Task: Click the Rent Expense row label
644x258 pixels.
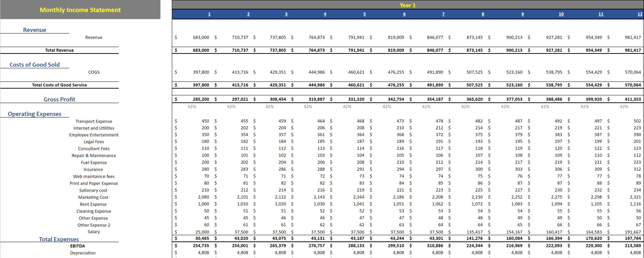Action: [x=93, y=204]
